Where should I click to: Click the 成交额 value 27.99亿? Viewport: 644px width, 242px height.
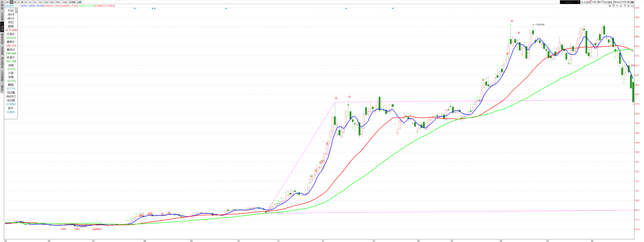[11, 104]
